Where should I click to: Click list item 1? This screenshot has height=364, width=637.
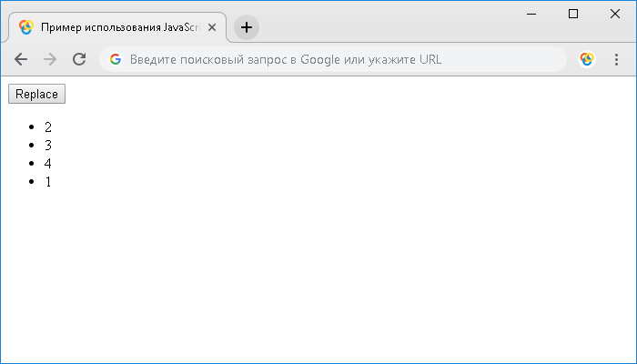(48, 182)
